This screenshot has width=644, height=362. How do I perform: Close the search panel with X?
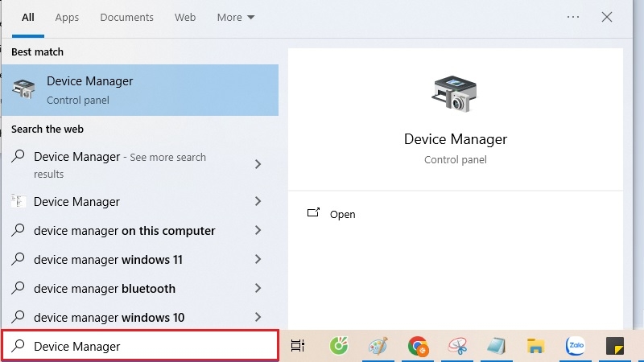point(607,17)
